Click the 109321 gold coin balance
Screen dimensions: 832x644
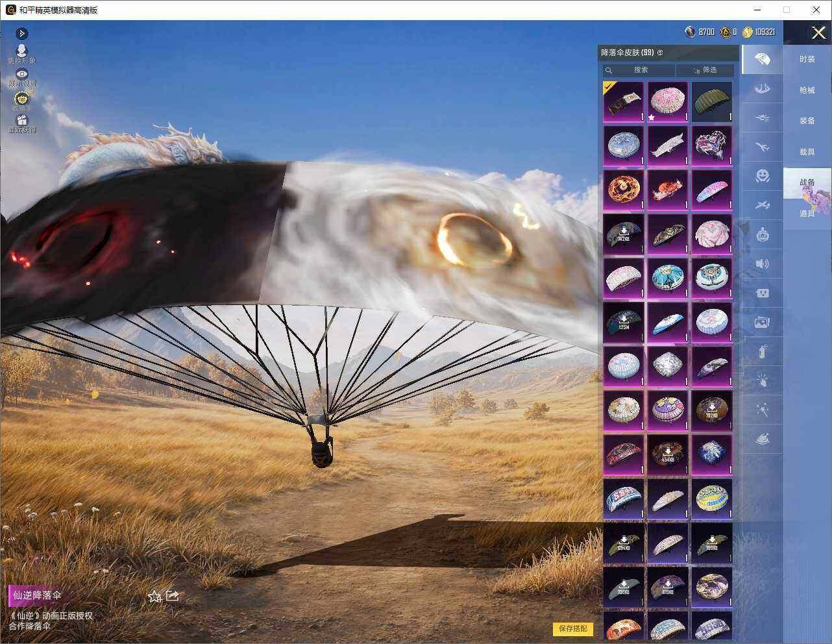click(x=765, y=32)
